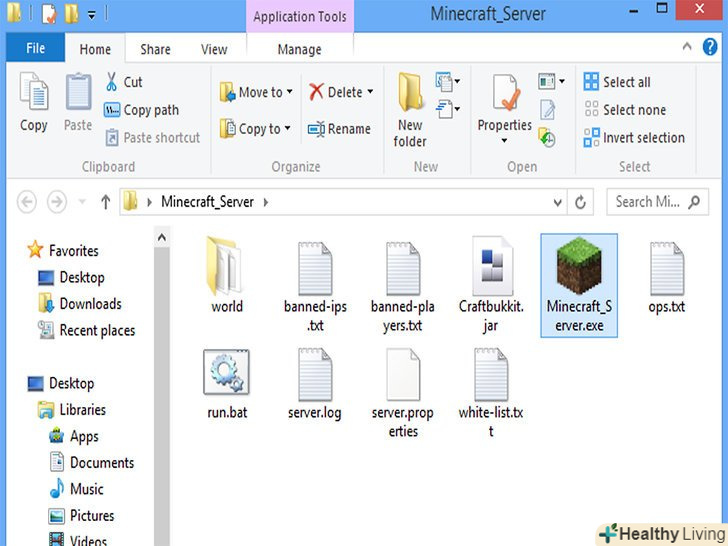Expand the Properties dropdown arrow
728x546 pixels.
504,140
